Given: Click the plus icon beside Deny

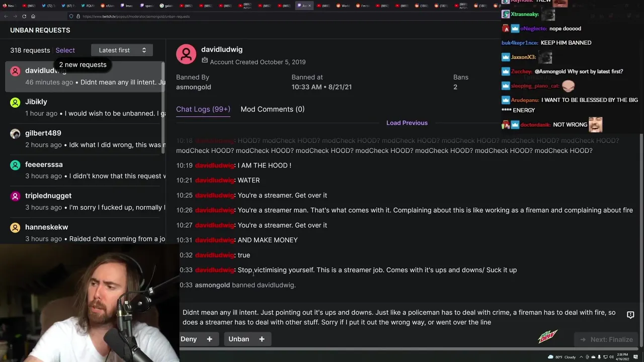Looking at the screenshot, I should [209, 339].
